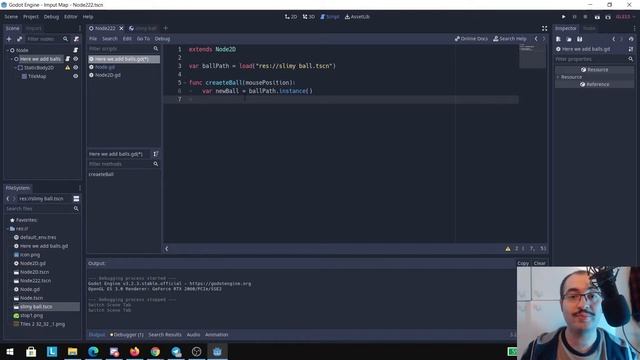Add a new node with plus icon

click(9, 39)
